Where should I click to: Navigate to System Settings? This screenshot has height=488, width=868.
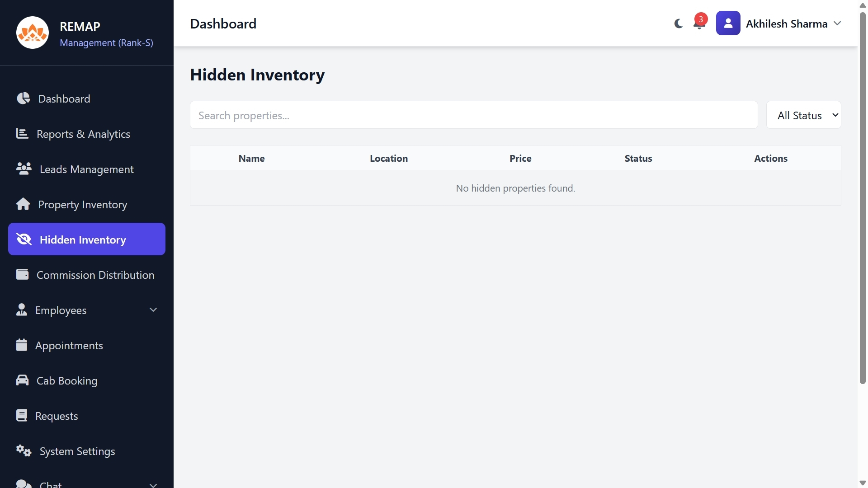[76, 450]
